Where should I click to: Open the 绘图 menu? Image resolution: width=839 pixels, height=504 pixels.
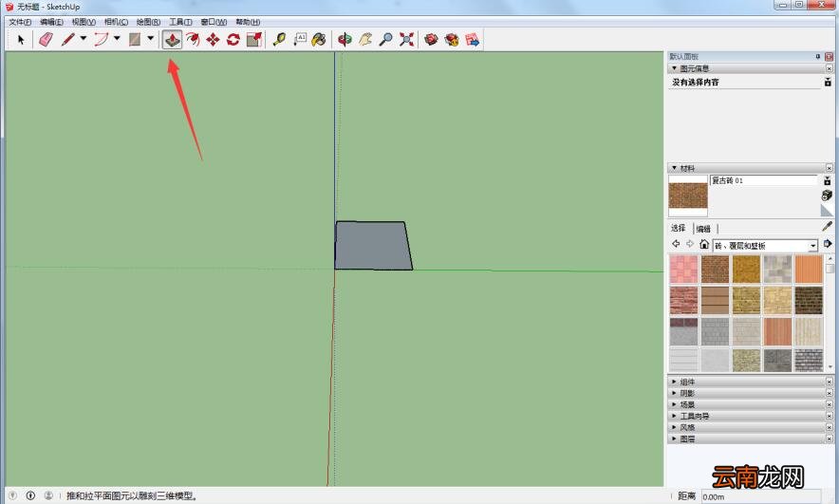pos(148,22)
